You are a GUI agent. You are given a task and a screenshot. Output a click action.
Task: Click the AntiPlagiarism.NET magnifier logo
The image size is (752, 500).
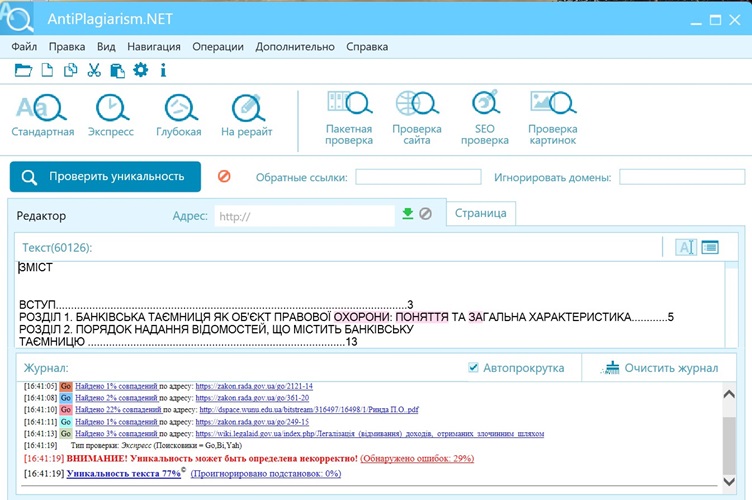(17, 18)
